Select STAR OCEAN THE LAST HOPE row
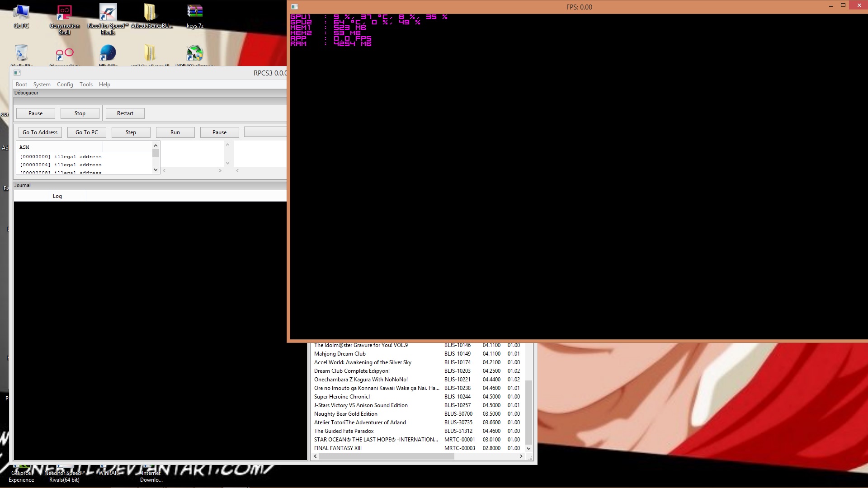Viewport: 868px width, 488px height. tap(417, 440)
